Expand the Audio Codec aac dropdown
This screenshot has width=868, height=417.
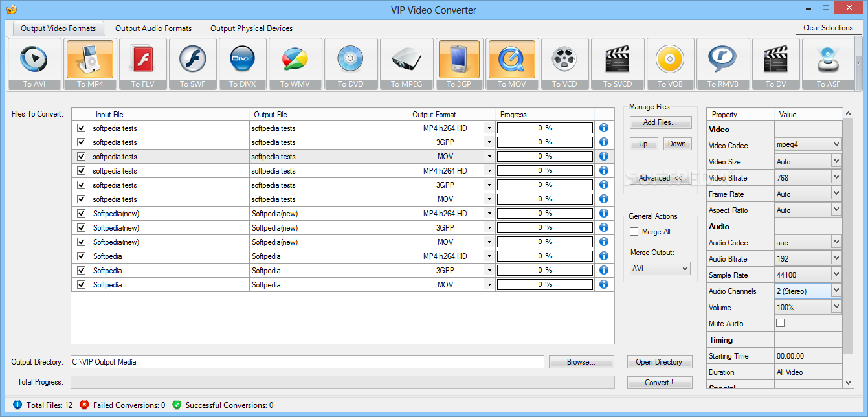(836, 242)
